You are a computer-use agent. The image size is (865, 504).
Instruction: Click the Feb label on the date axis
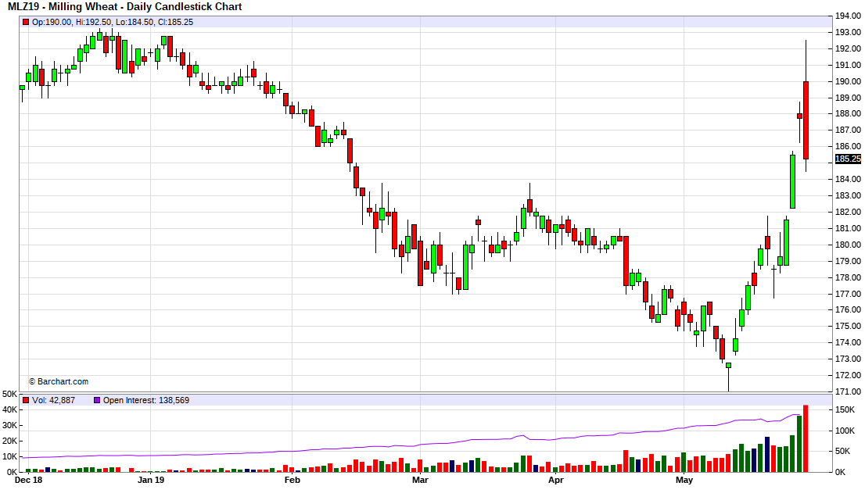point(292,481)
